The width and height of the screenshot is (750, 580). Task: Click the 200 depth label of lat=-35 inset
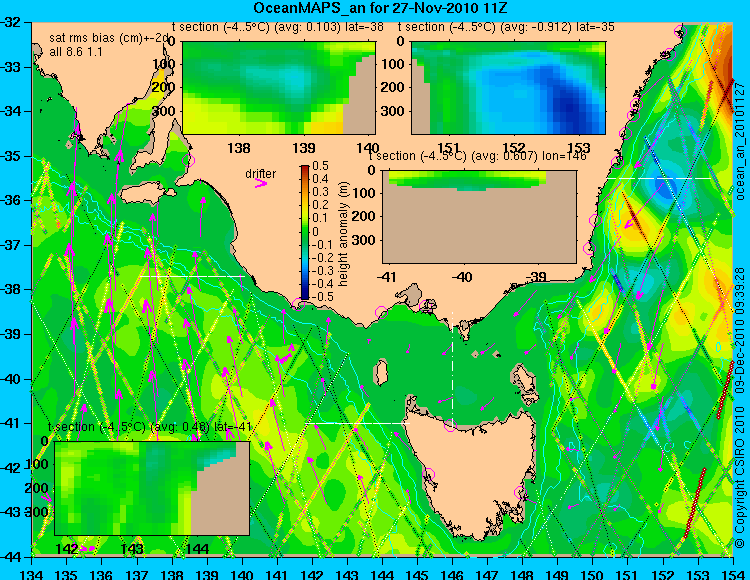coord(394,88)
